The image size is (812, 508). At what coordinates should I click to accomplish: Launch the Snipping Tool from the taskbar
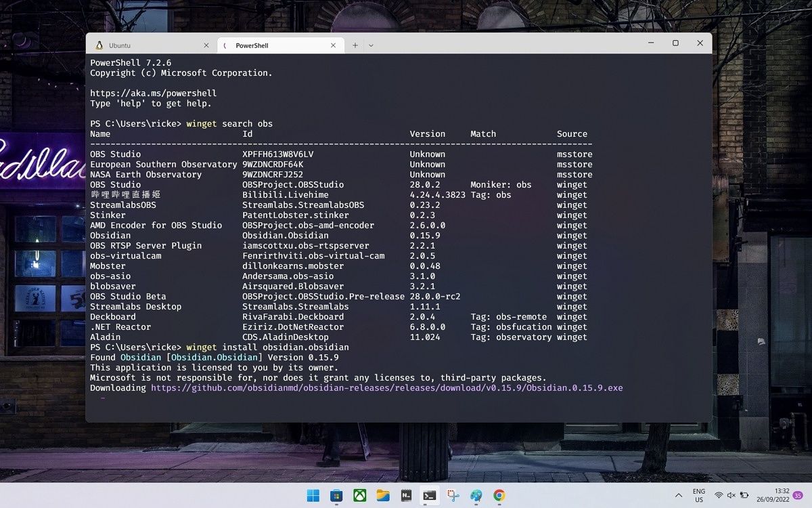pos(452,496)
